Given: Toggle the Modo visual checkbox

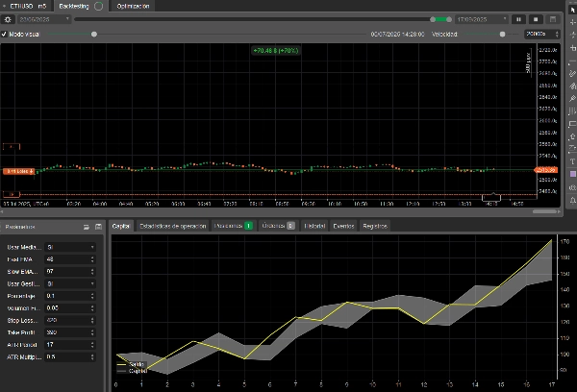Looking at the screenshot, I should [x=4, y=34].
